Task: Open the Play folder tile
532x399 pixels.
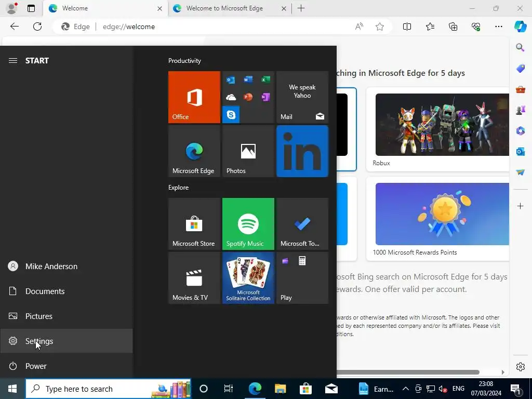Action: click(302, 278)
